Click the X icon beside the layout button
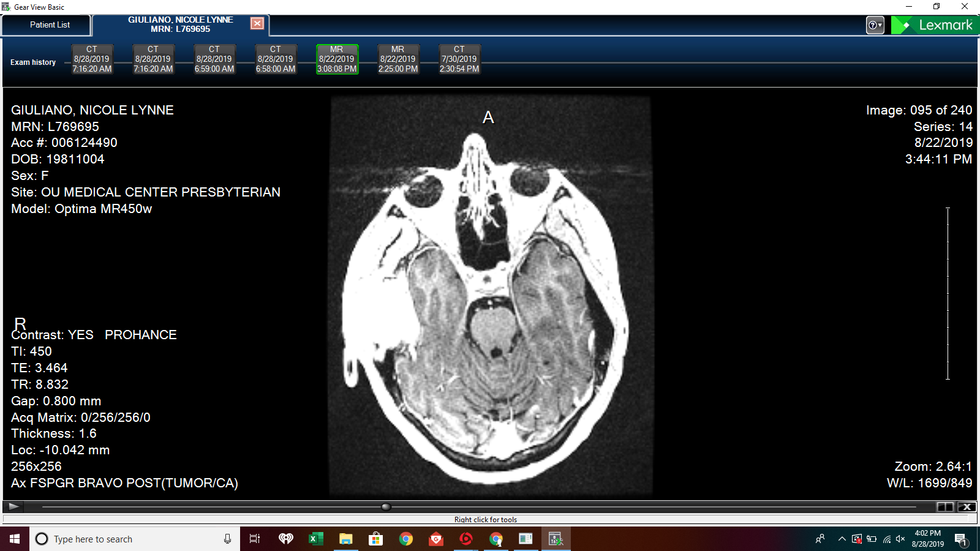 pos(967,506)
